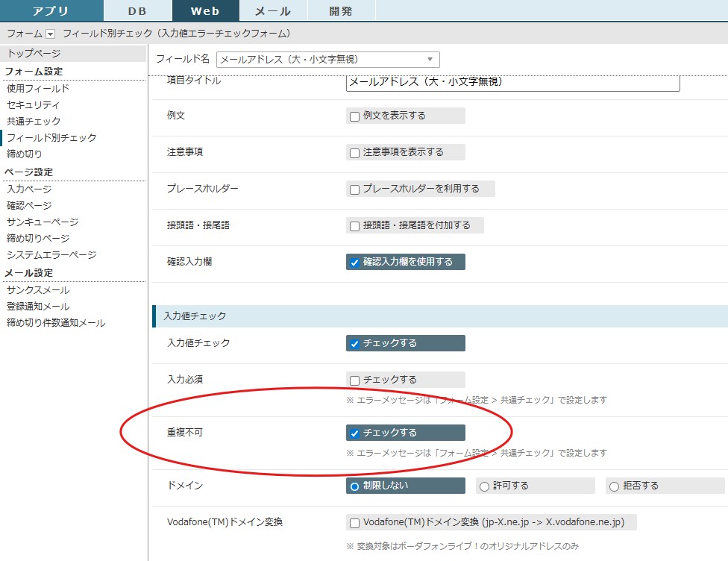Open the アプリ tab

click(51, 10)
